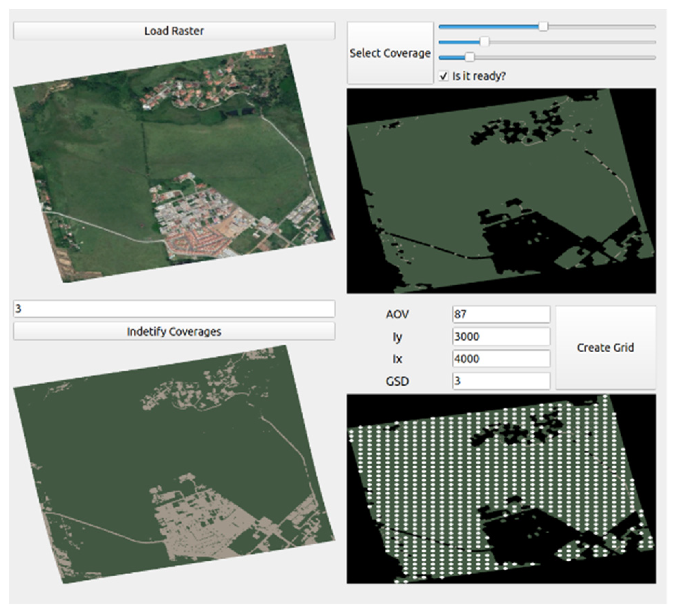677x616 pixels.
Task: Click the coverage count field containing 3
Action: [174, 309]
